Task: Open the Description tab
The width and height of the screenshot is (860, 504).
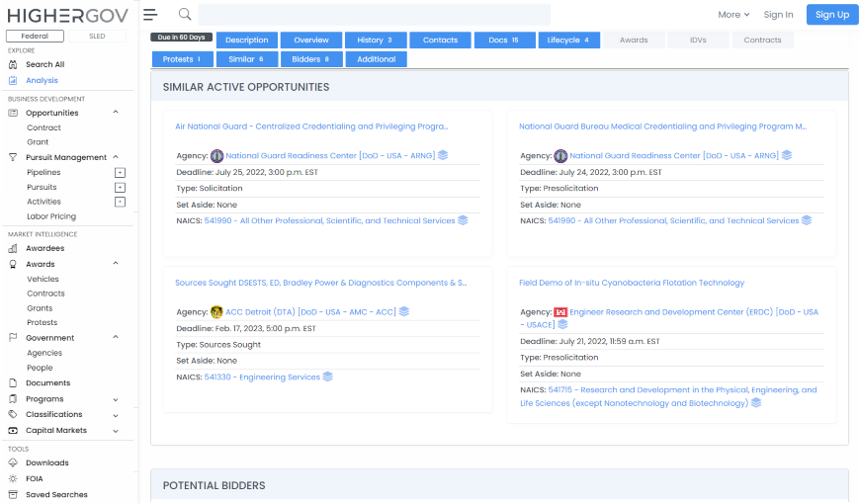Action: pos(247,41)
